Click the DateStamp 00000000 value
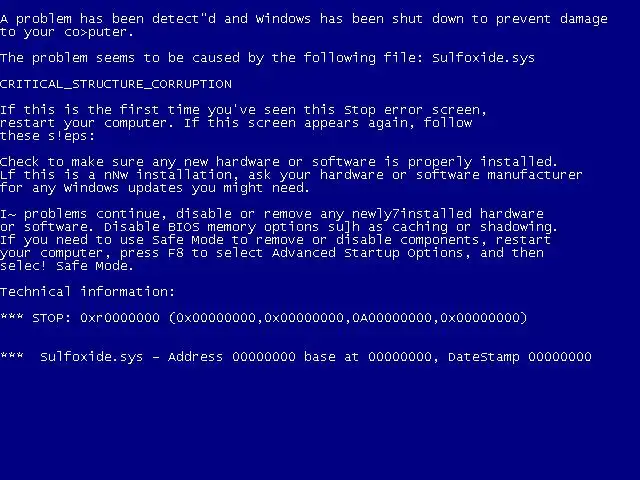 (x=520, y=357)
